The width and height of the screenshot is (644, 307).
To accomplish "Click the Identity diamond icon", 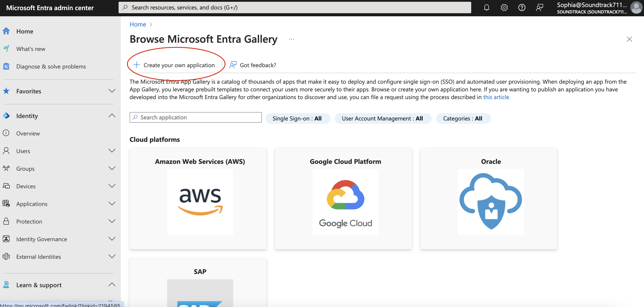I will (6, 116).
